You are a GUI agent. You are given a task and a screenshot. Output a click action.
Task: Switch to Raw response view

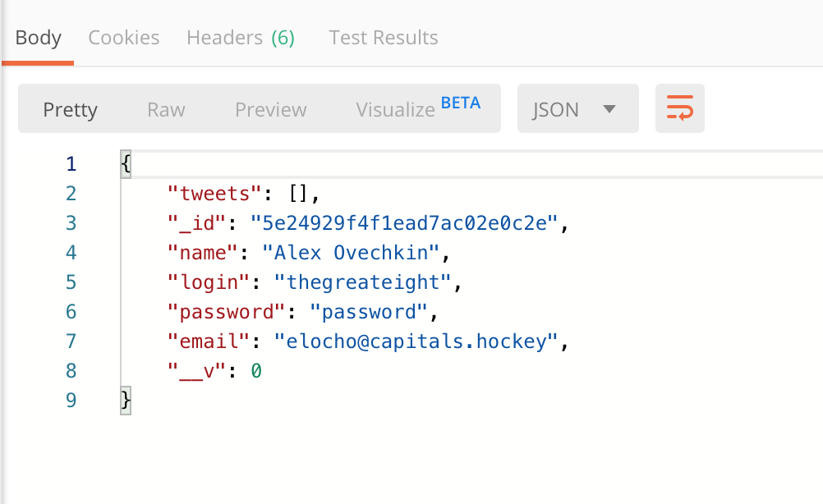click(x=166, y=110)
